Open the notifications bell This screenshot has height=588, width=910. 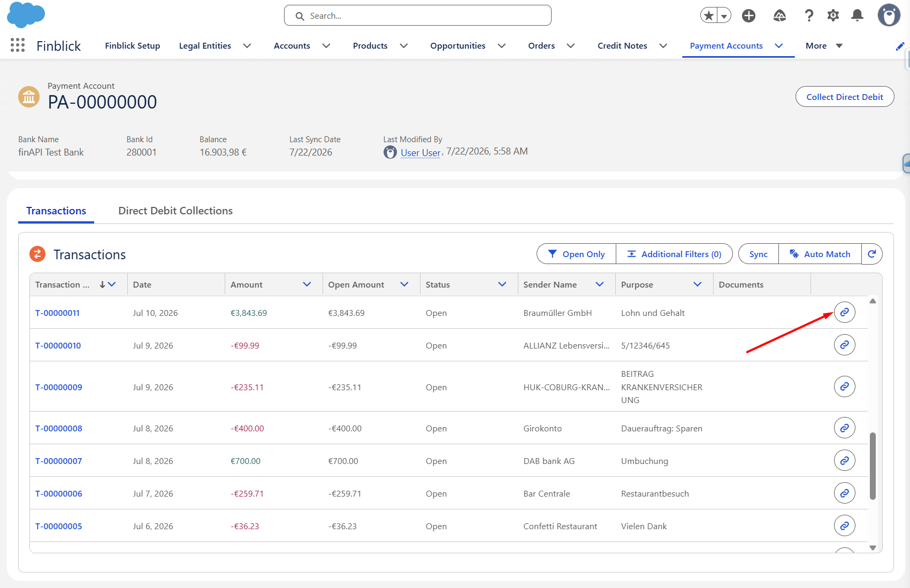coord(857,16)
